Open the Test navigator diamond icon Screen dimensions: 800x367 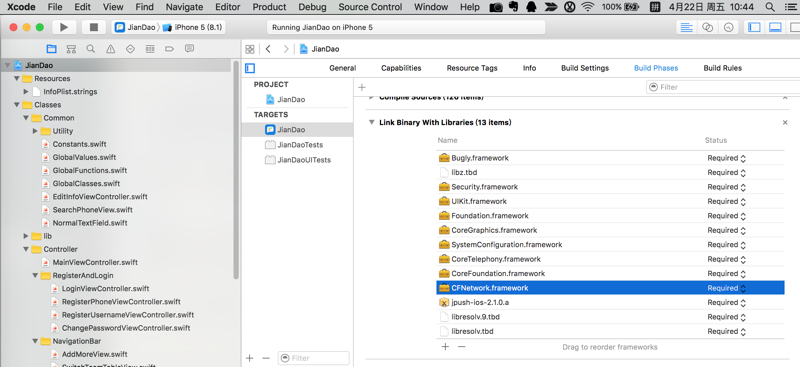130,49
